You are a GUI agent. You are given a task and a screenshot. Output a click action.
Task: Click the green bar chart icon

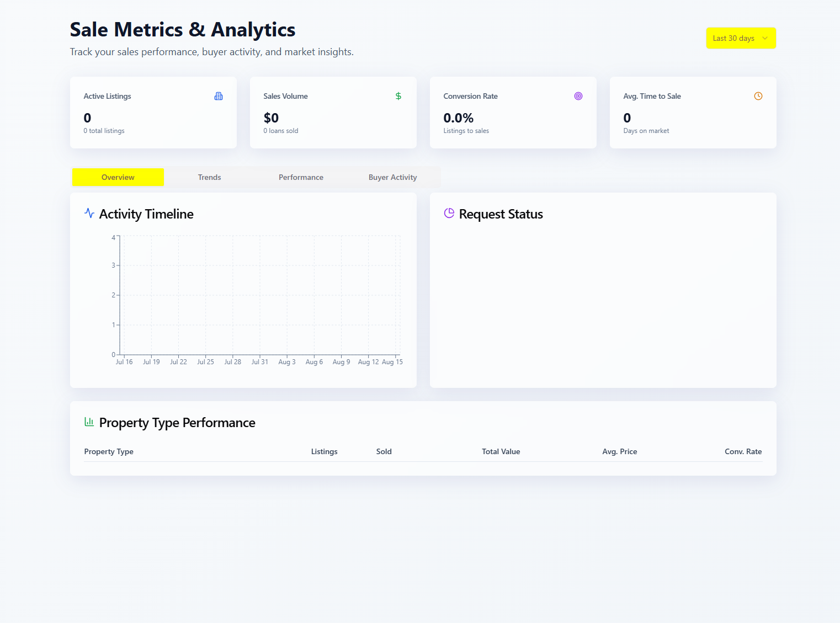pos(89,422)
